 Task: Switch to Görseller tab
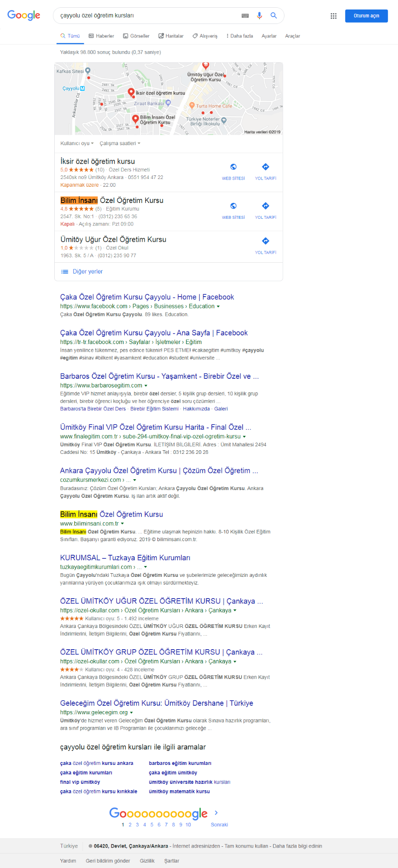pos(136,36)
